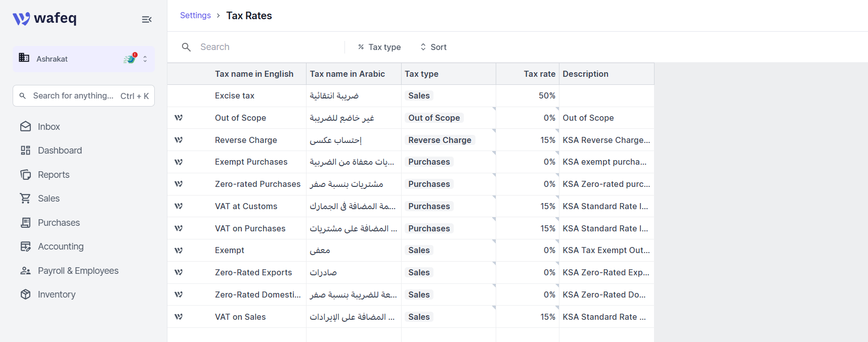
Task: Click the Reverse Charge tax type tag
Action: 440,140
